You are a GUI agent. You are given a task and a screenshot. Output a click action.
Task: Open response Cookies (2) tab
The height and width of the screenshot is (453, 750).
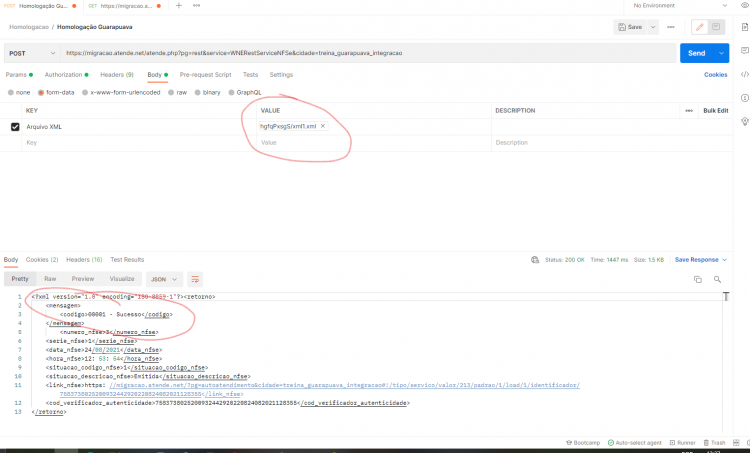tap(42, 260)
